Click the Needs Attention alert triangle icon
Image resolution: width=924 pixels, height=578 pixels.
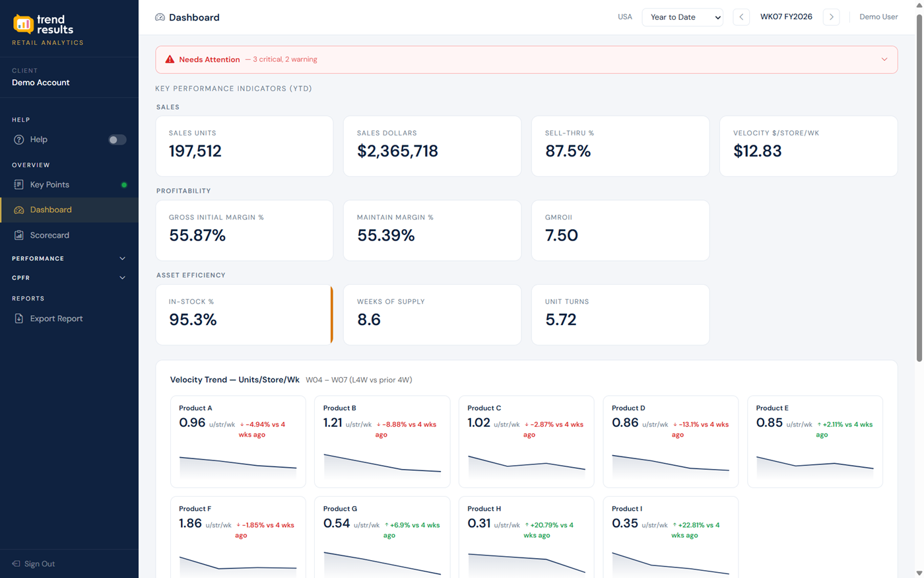(170, 59)
